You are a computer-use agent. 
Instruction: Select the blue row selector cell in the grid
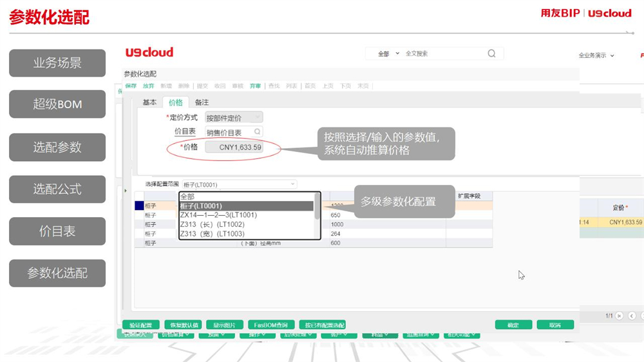[x=139, y=206]
